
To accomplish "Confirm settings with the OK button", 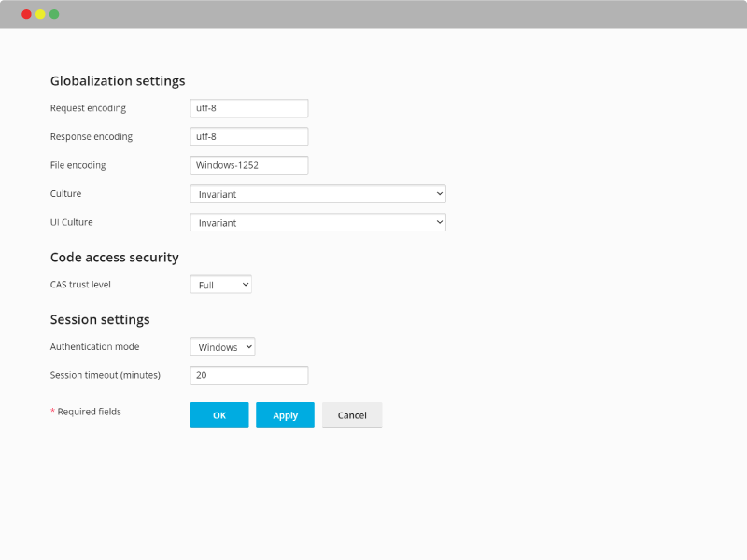I will 219,415.
